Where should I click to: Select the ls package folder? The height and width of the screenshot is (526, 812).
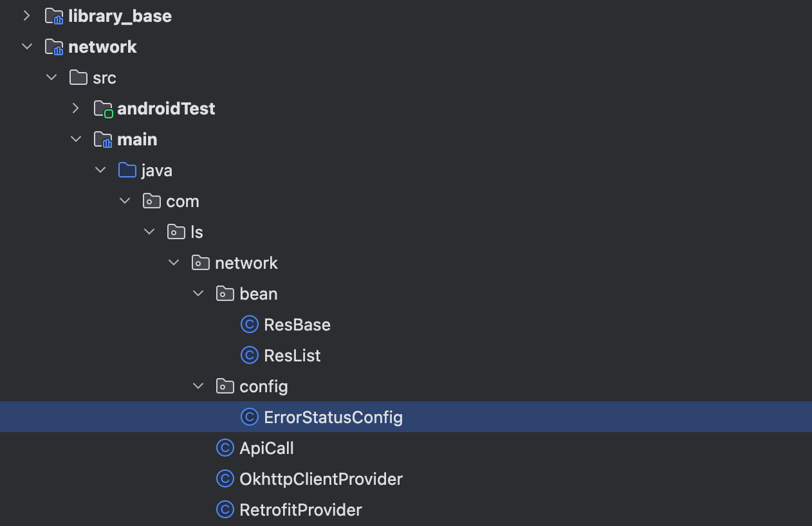point(197,231)
